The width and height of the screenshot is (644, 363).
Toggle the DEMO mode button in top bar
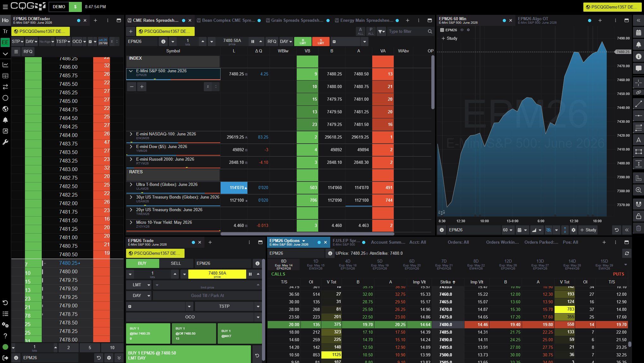coord(59,7)
